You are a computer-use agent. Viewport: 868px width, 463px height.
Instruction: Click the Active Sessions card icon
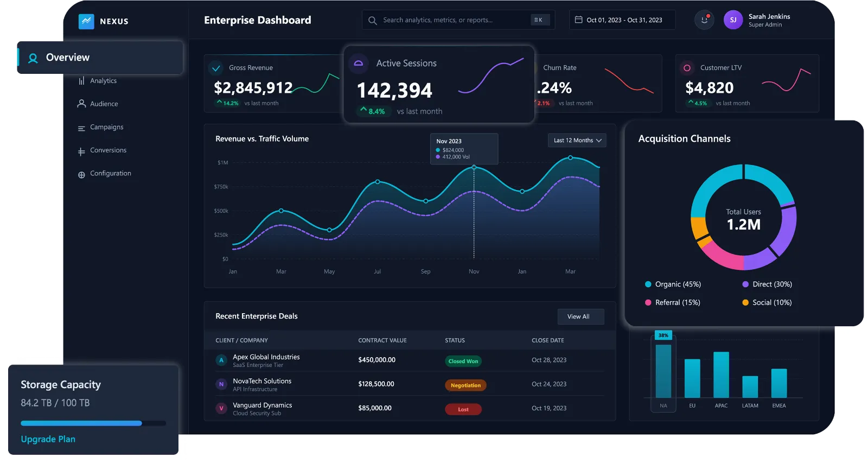[359, 64]
